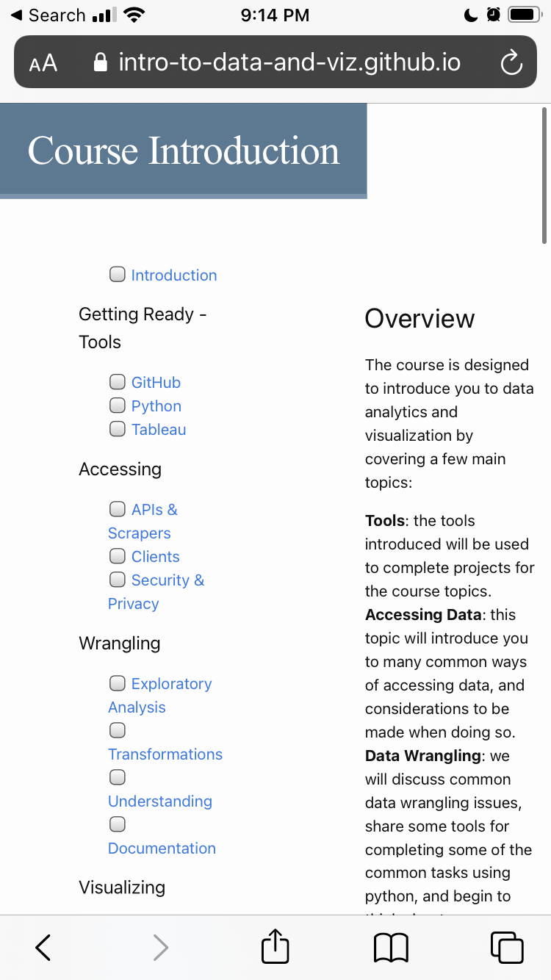The height and width of the screenshot is (980, 551).
Task: Show open tabs via tabs icon
Action: (x=507, y=948)
